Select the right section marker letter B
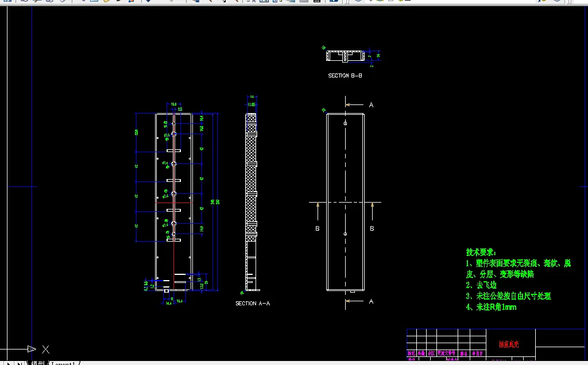The image size is (588, 365). pyautogui.click(x=372, y=228)
